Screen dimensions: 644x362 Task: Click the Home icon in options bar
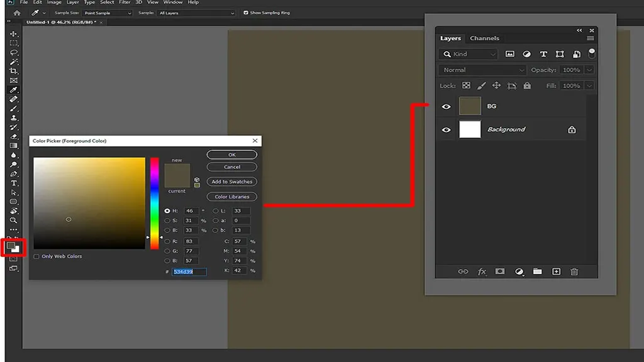(17, 13)
